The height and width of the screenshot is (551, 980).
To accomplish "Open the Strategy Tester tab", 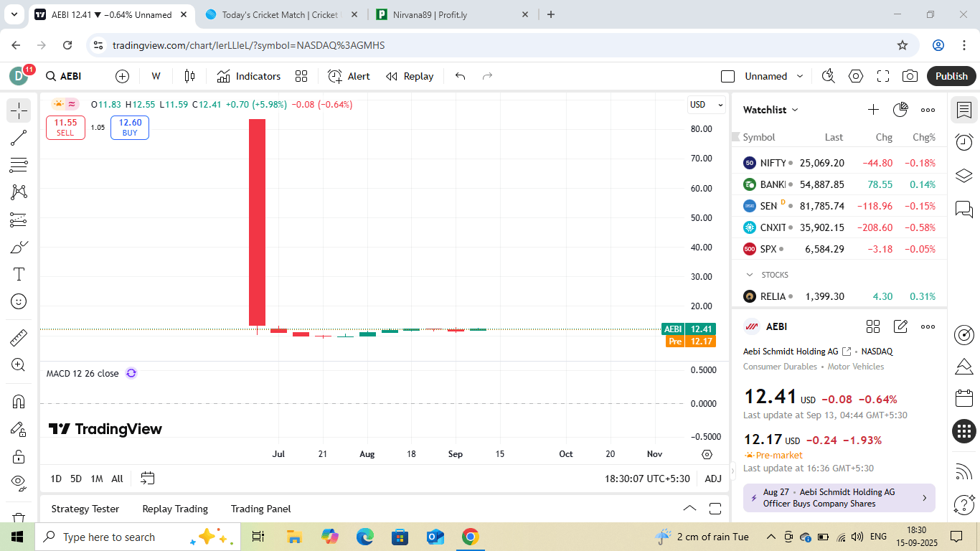I will (x=85, y=509).
